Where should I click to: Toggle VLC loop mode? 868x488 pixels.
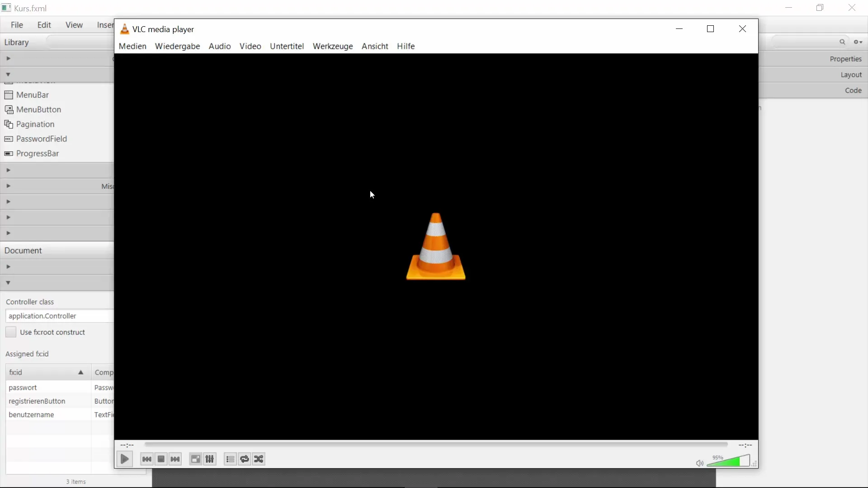coord(245,459)
